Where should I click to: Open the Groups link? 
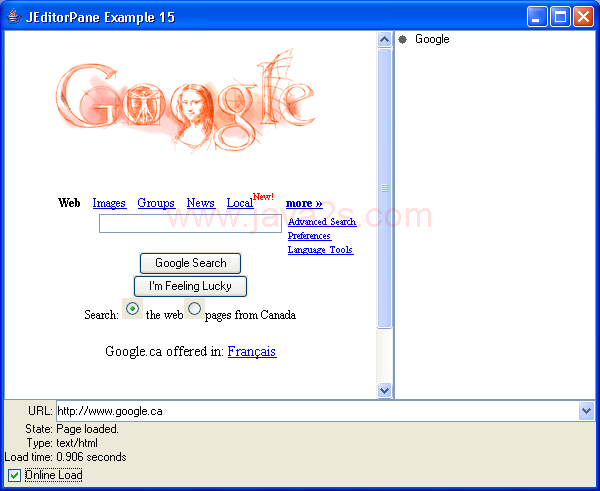coord(156,203)
